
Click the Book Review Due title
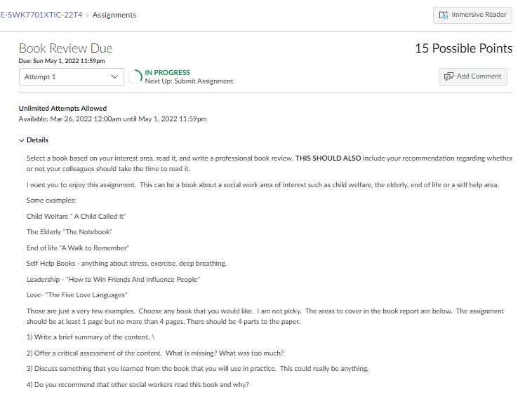[x=65, y=48]
